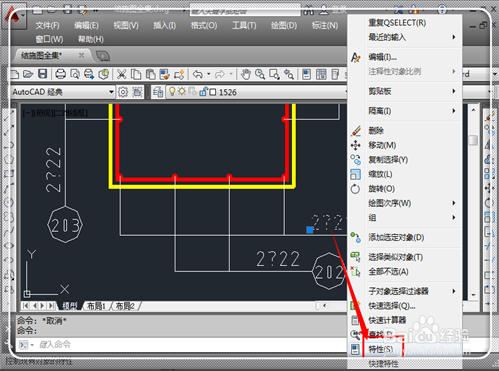499x371 pixels.
Task: Toggle layer 1526 on/off lightbulb
Action: tap(172, 92)
